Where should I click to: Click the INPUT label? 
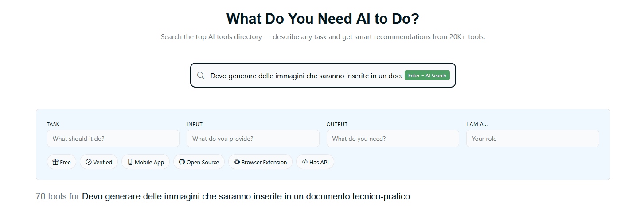(195, 124)
